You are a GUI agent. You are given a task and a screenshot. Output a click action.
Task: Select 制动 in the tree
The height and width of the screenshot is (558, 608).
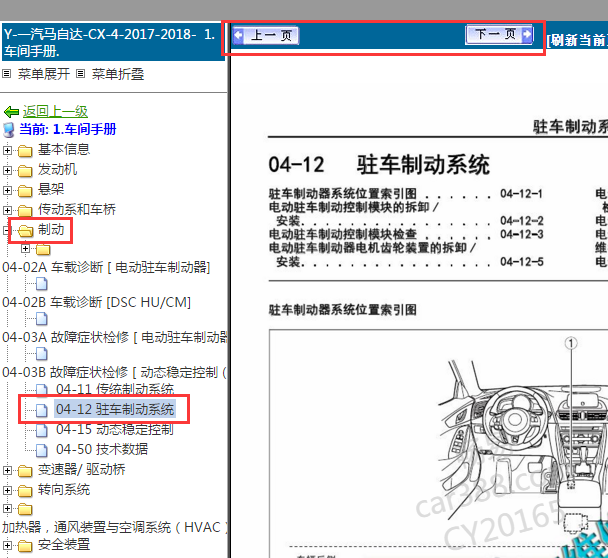(51, 230)
